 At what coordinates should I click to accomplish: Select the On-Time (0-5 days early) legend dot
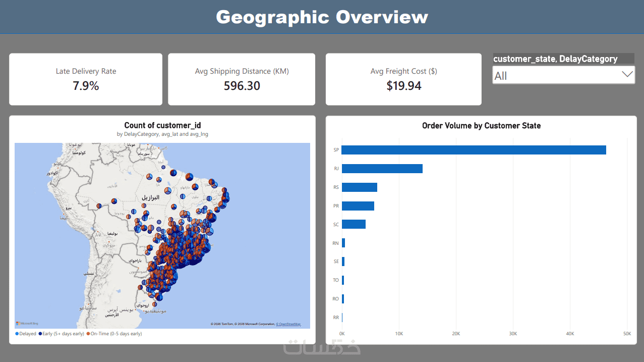click(x=88, y=334)
